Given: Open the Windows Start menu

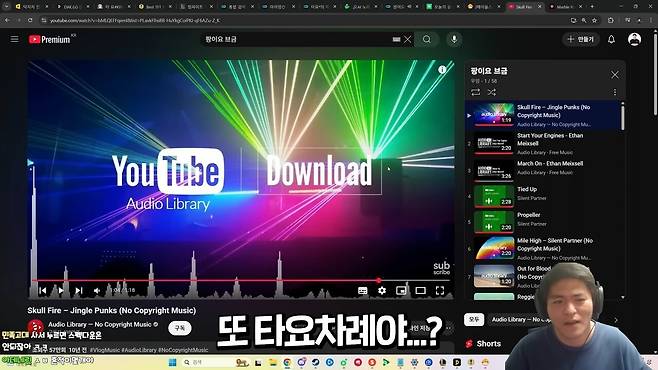Looking at the screenshot, I should click(172, 362).
